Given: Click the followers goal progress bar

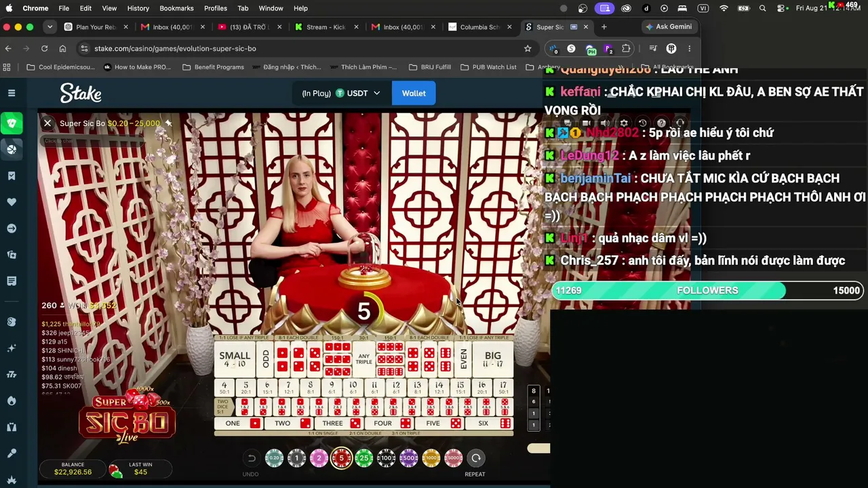Looking at the screenshot, I should (x=707, y=290).
